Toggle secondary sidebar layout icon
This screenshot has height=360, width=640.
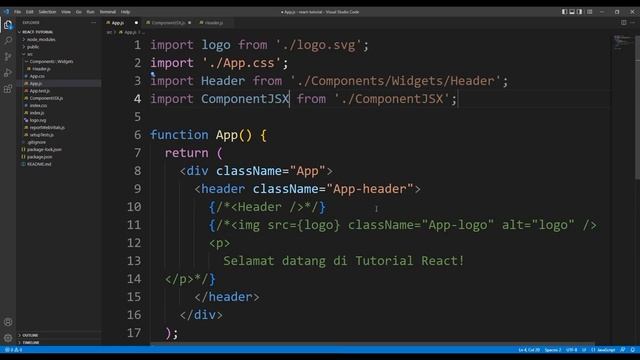point(580,12)
